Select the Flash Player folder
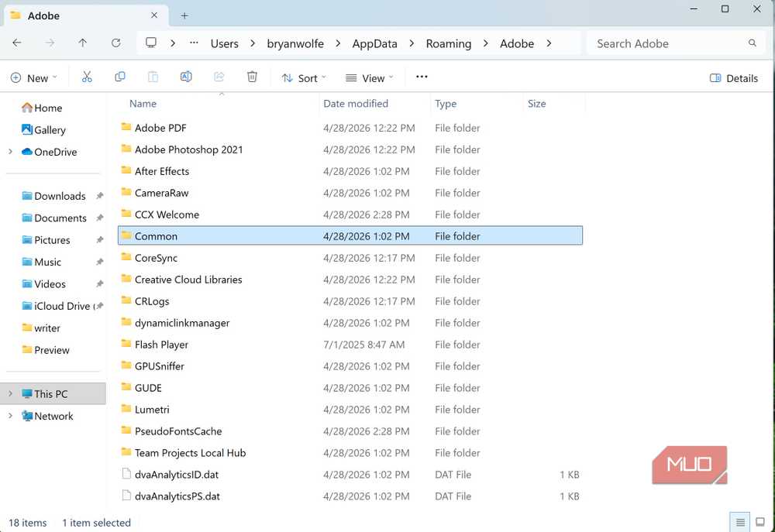775x532 pixels. pyautogui.click(x=350, y=345)
